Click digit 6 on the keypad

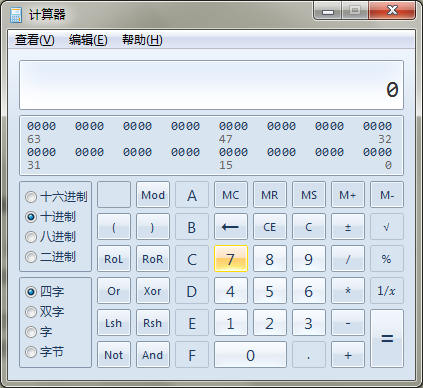point(309,291)
